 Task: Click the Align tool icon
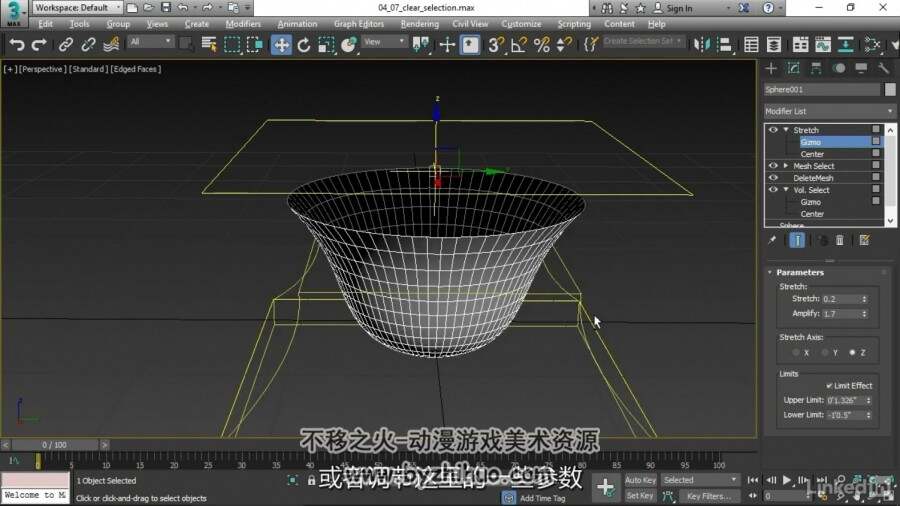[725, 45]
